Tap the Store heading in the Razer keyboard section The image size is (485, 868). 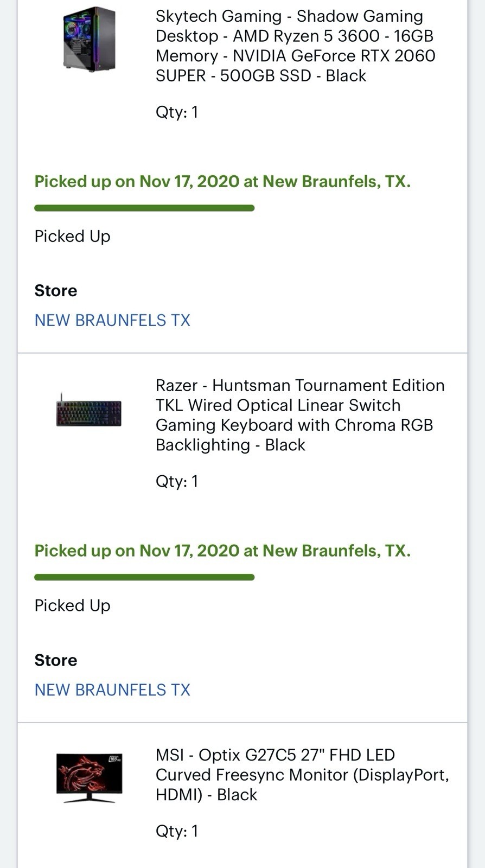[56, 660]
